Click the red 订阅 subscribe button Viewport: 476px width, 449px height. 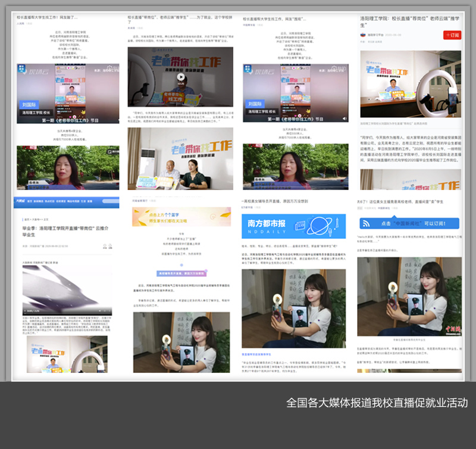tap(452, 35)
